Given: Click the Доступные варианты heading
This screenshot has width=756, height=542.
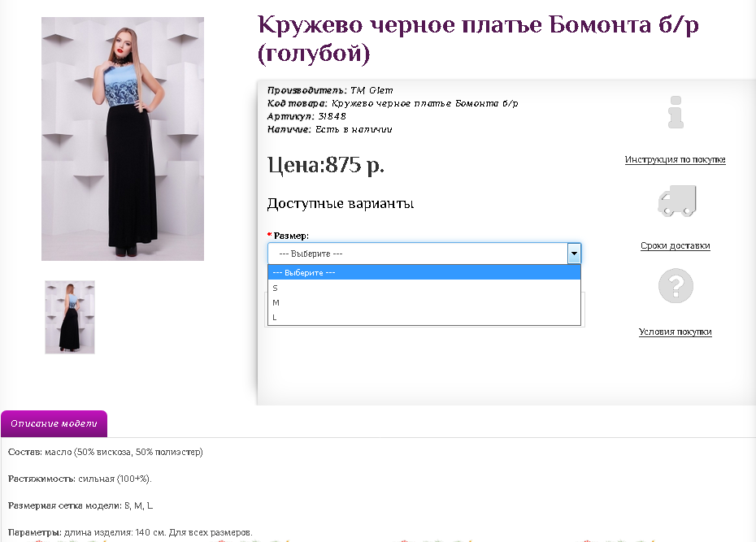Looking at the screenshot, I should click(341, 203).
